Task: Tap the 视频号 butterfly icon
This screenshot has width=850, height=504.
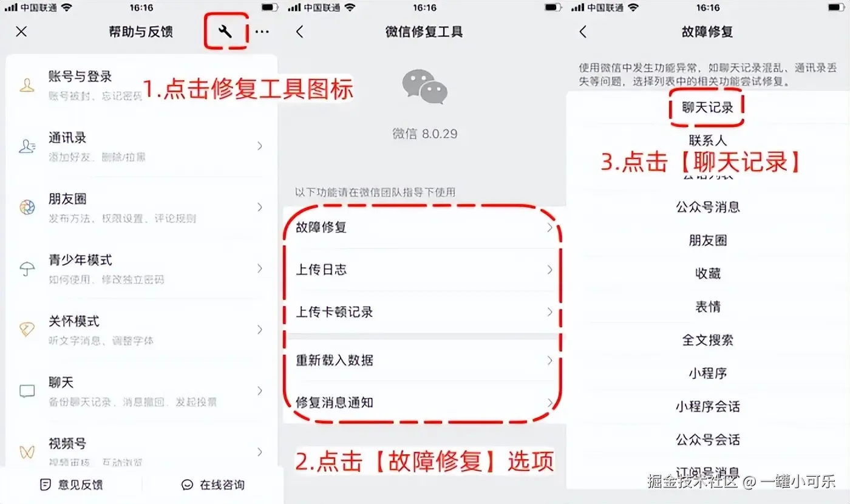Action: click(x=27, y=452)
